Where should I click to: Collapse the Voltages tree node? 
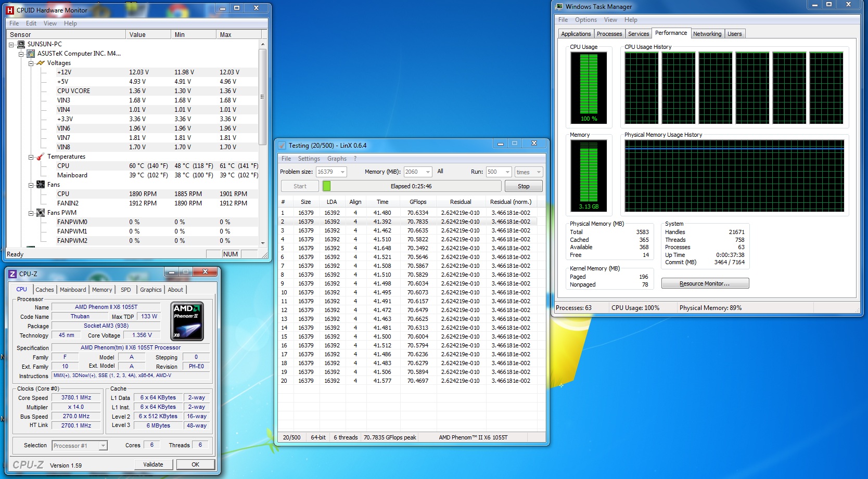31,63
